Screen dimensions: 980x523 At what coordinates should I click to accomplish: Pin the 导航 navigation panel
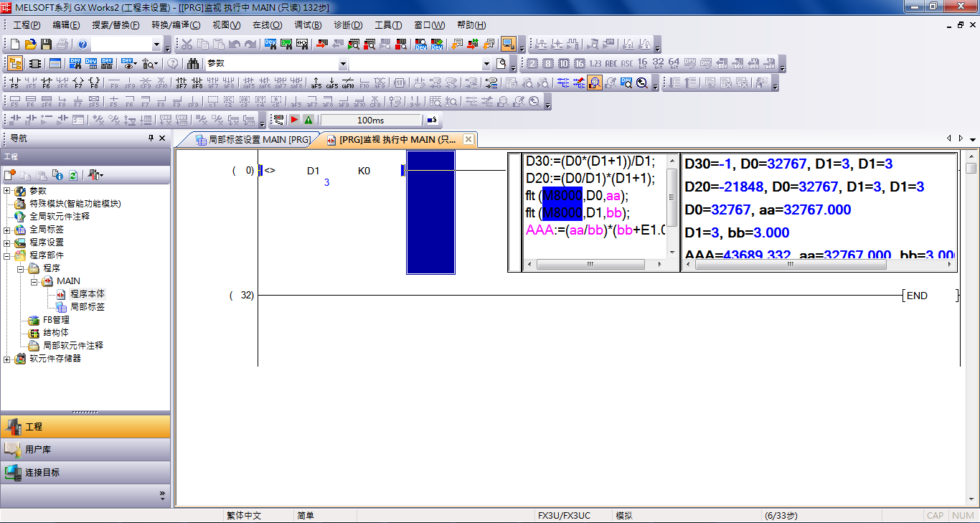tap(151, 138)
